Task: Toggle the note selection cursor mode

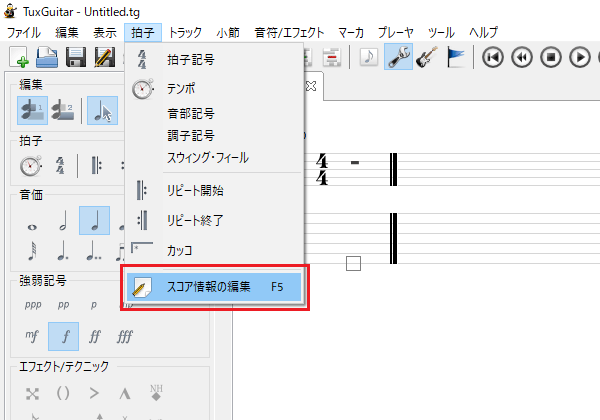Action: click(x=103, y=111)
